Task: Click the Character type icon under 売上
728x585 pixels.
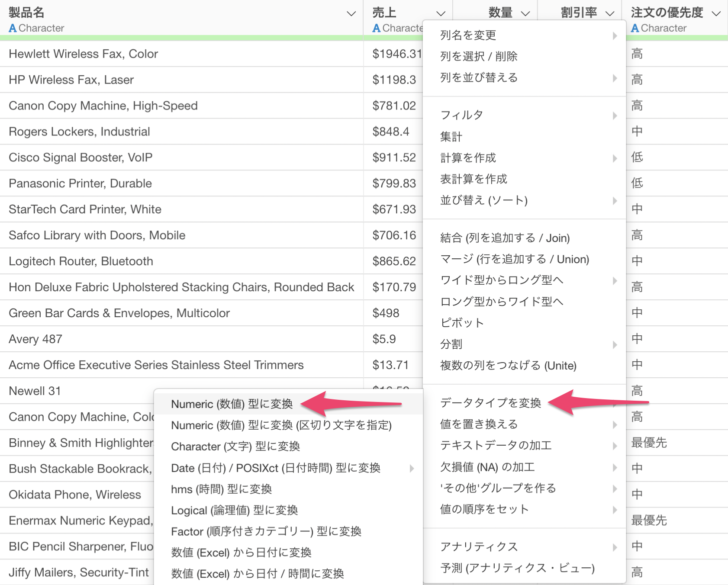Action: 377,28
